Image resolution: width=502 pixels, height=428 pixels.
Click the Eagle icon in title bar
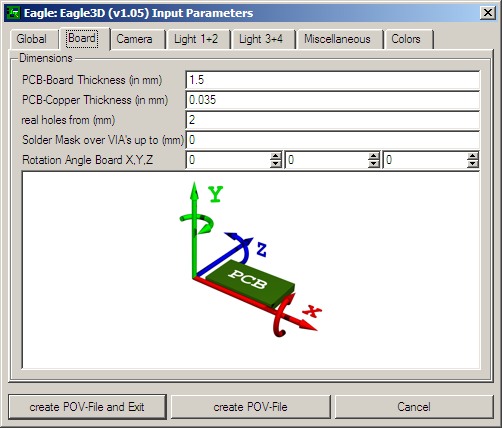[x=13, y=13]
